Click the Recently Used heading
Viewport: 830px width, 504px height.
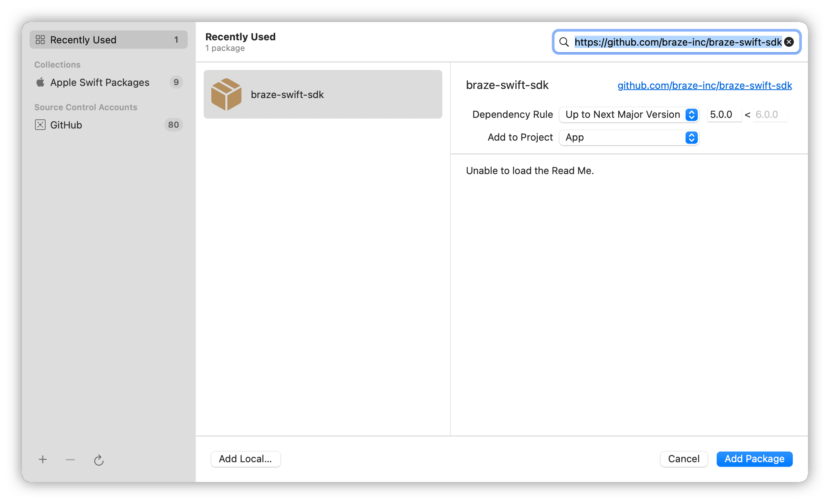(x=241, y=37)
